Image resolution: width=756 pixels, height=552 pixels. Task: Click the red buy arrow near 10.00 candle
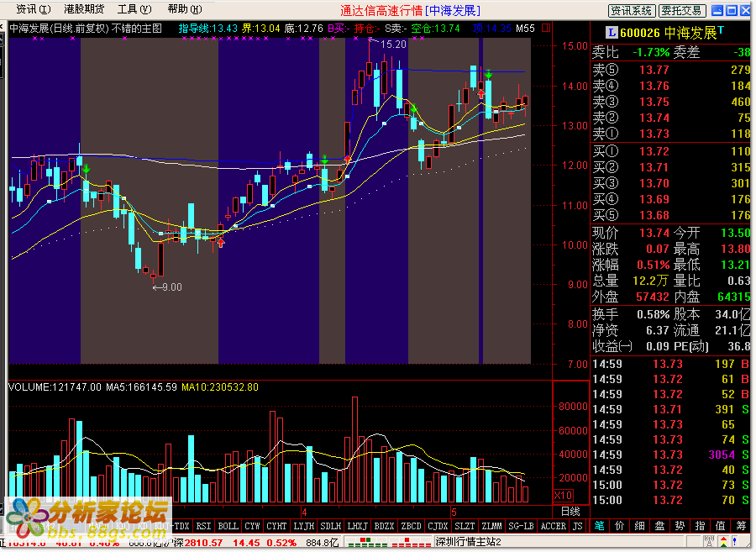click(221, 243)
